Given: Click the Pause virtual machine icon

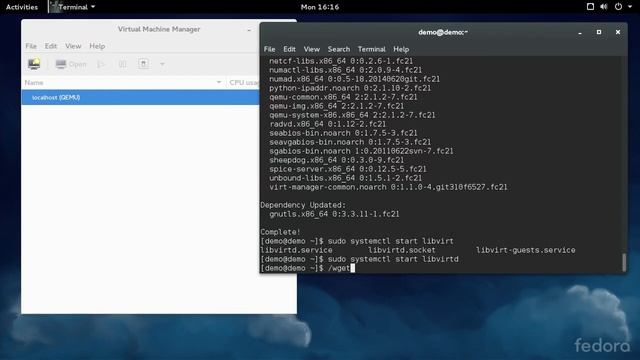Looking at the screenshot, I should point(122,64).
